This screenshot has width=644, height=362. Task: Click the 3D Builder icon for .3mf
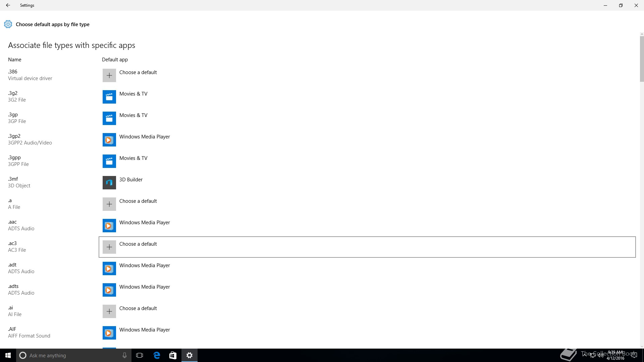click(x=109, y=183)
